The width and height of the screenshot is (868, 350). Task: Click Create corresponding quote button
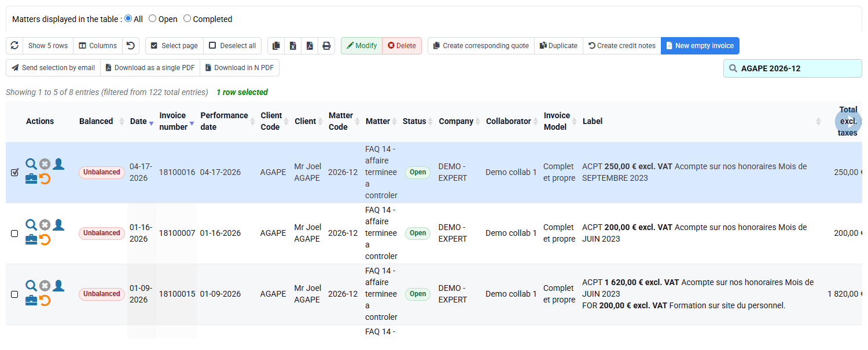(x=481, y=46)
